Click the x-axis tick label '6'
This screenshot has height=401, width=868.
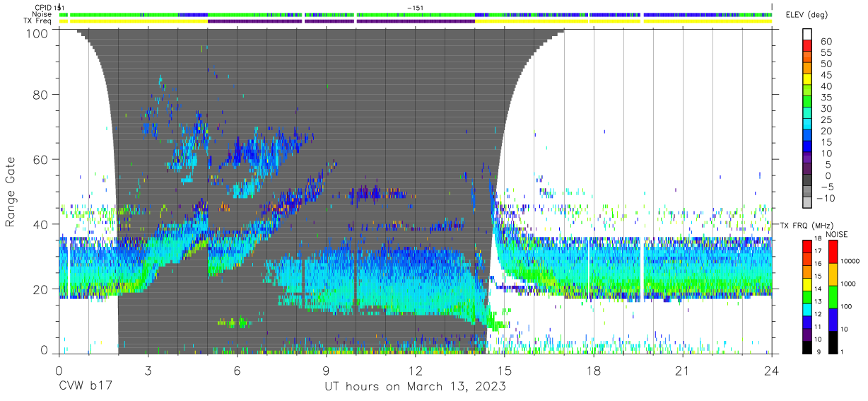(x=237, y=371)
